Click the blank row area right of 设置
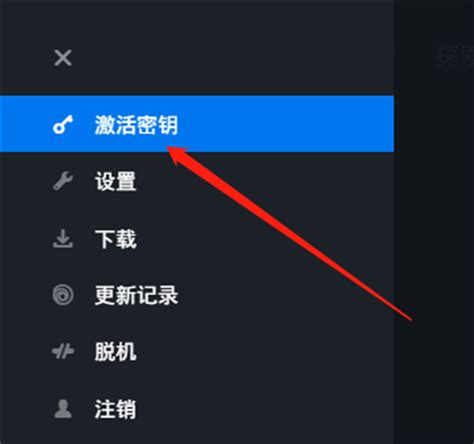474x444 pixels. pos(267,181)
